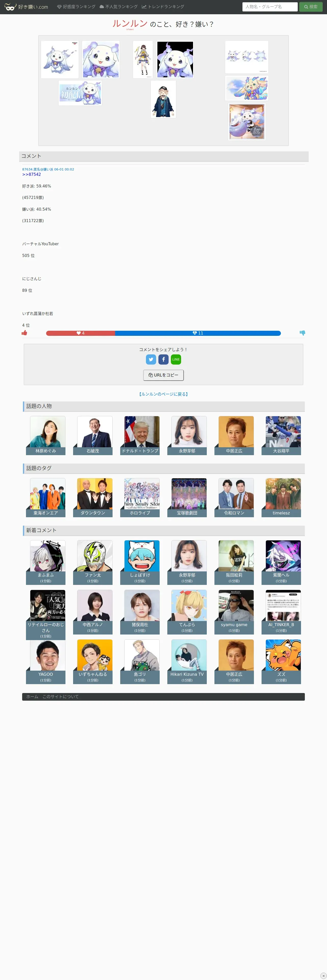Image resolution: width=327 pixels, height=980 pixels.
Task: Follow ルンルンのページに戻る link
Action: coord(163,394)
